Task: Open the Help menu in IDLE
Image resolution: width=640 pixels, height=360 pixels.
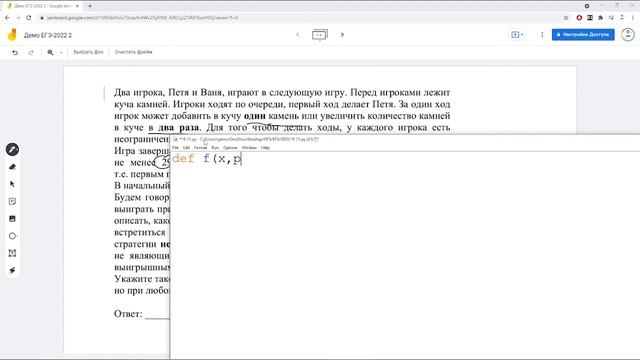Action: [265, 147]
